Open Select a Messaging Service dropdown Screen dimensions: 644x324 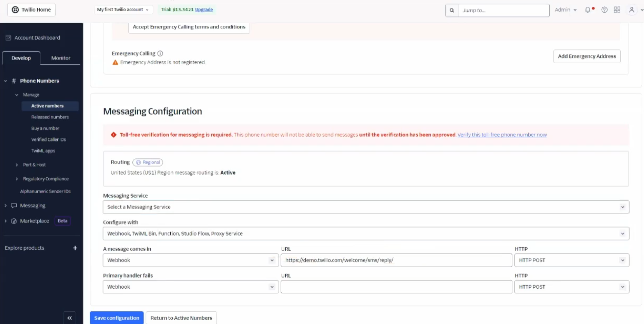tap(366, 207)
